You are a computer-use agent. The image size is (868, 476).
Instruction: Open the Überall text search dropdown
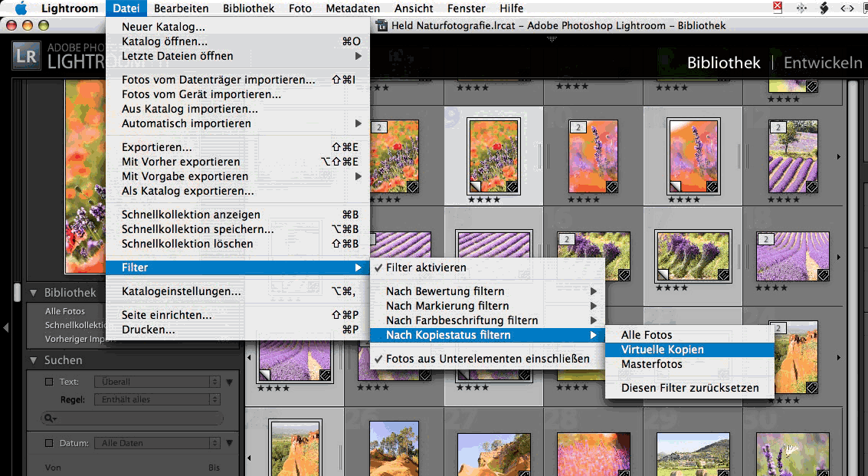tap(157, 382)
